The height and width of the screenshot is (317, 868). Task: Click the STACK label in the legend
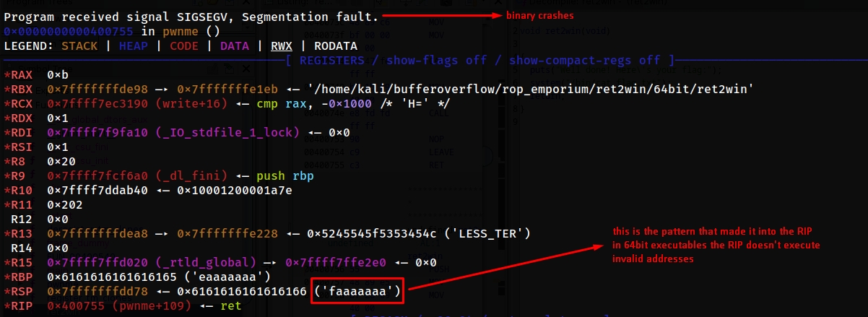click(79, 45)
